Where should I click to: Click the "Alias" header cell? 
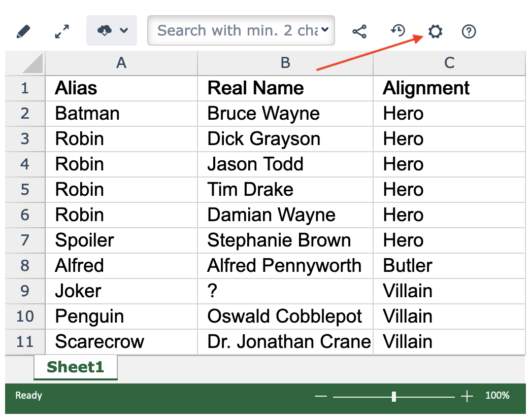click(121, 88)
